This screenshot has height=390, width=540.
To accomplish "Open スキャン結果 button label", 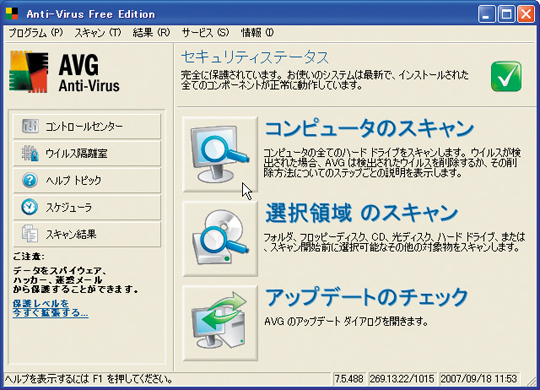I will 71,235.
